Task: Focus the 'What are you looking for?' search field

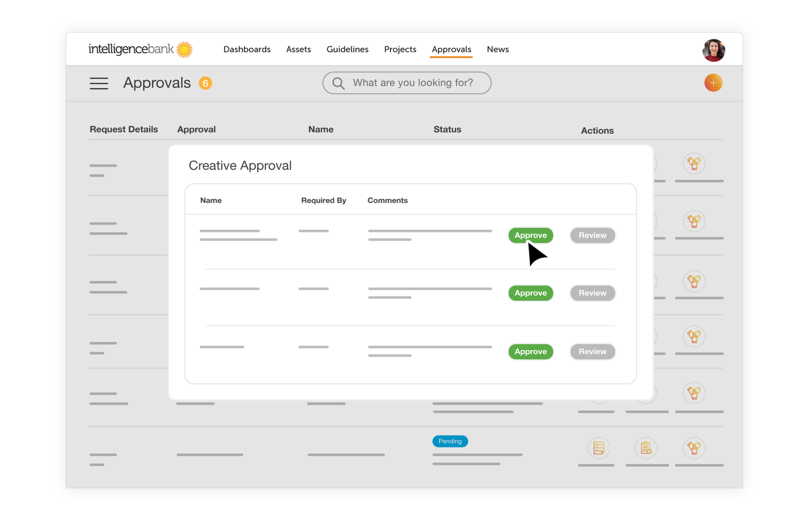Action: 406,83
